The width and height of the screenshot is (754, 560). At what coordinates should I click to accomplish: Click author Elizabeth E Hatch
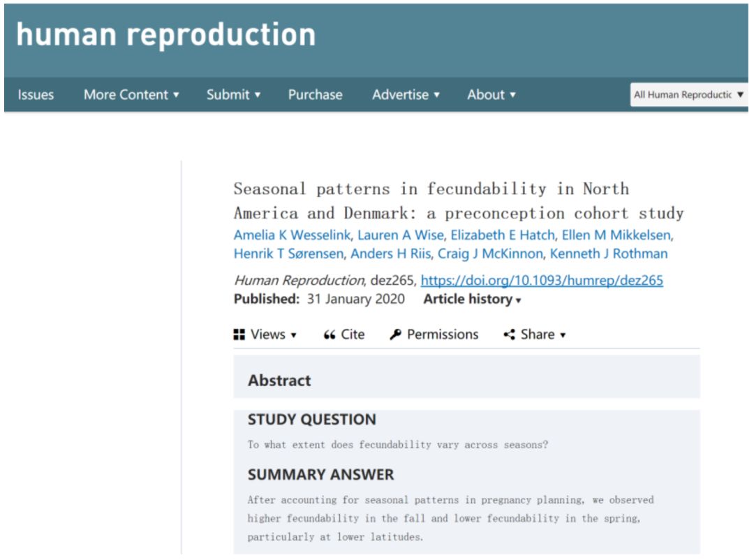coord(501,235)
